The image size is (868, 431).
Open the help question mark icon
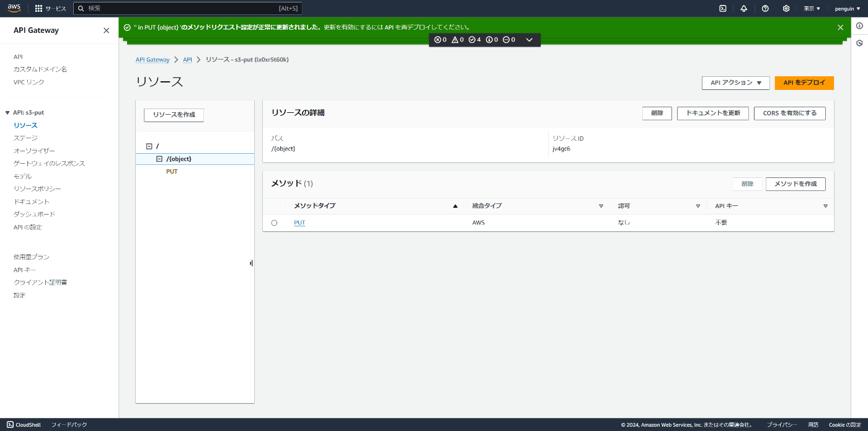pyautogui.click(x=765, y=8)
